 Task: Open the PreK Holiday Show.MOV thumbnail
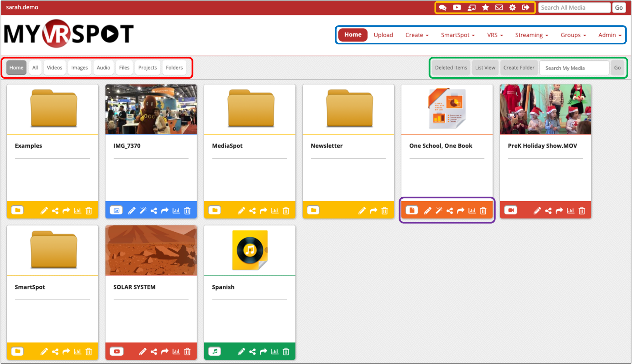(x=546, y=109)
